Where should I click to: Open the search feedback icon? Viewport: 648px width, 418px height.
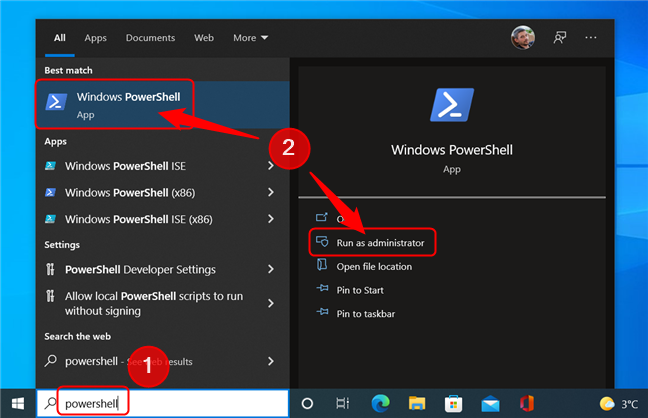coord(560,38)
